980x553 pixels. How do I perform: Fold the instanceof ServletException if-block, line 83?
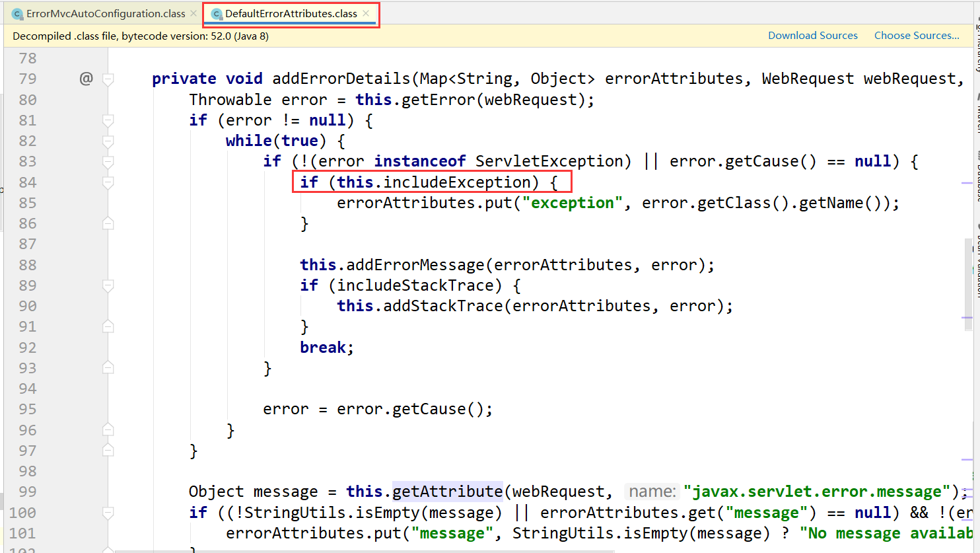coord(108,161)
